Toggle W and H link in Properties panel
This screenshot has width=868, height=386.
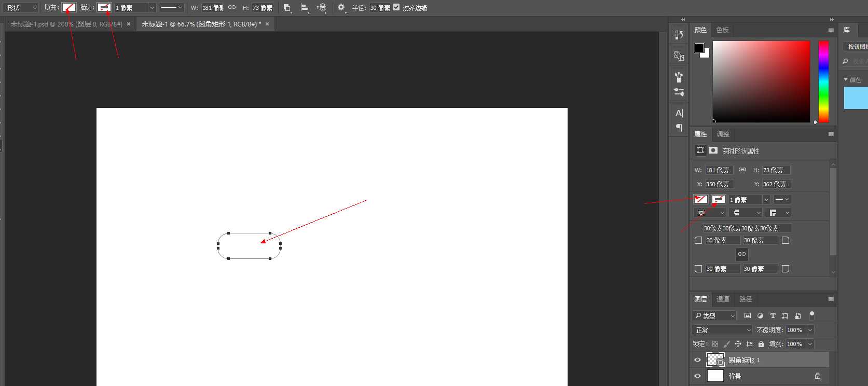tap(742, 170)
